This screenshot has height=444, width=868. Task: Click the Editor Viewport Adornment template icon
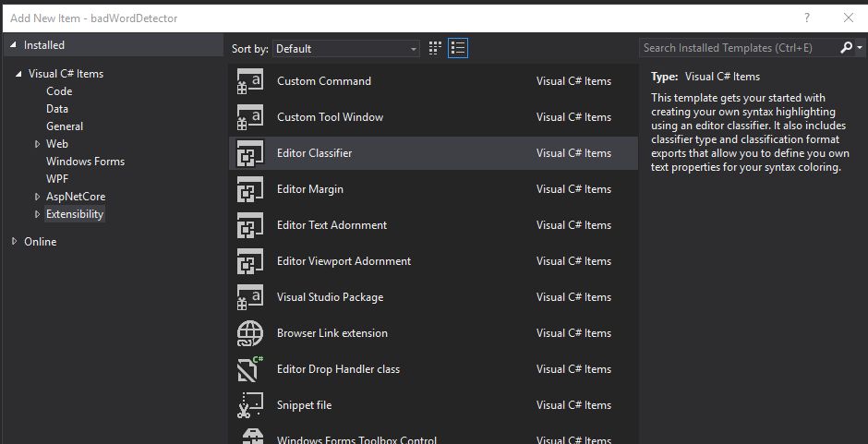tap(249, 261)
